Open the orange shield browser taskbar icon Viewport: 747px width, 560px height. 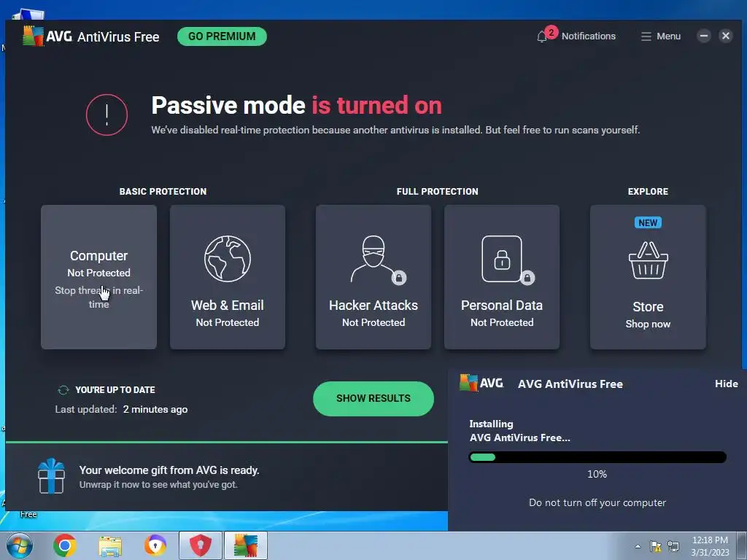[155, 545]
